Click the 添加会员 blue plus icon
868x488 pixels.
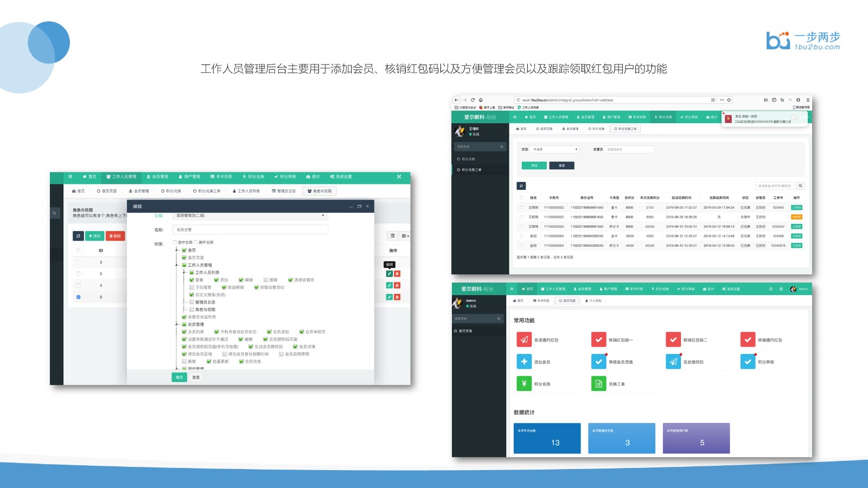(524, 362)
